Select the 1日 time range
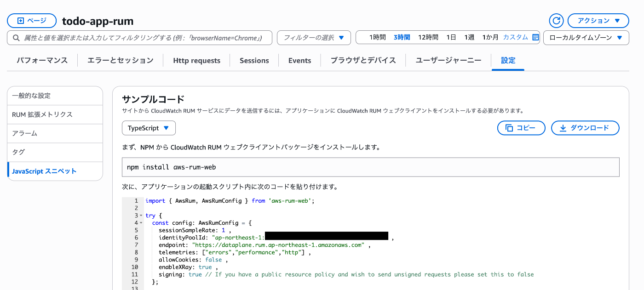This screenshot has width=644, height=290. [x=451, y=37]
